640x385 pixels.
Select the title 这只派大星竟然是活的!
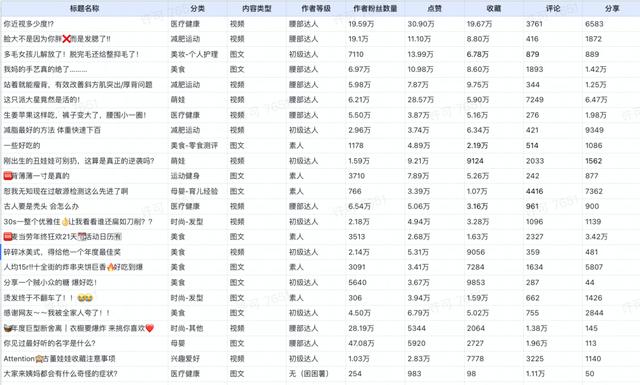42,100
